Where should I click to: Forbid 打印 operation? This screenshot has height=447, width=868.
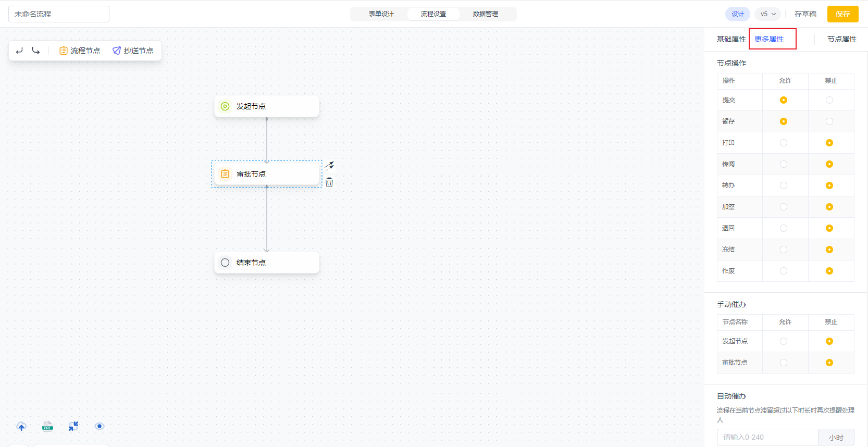(829, 143)
